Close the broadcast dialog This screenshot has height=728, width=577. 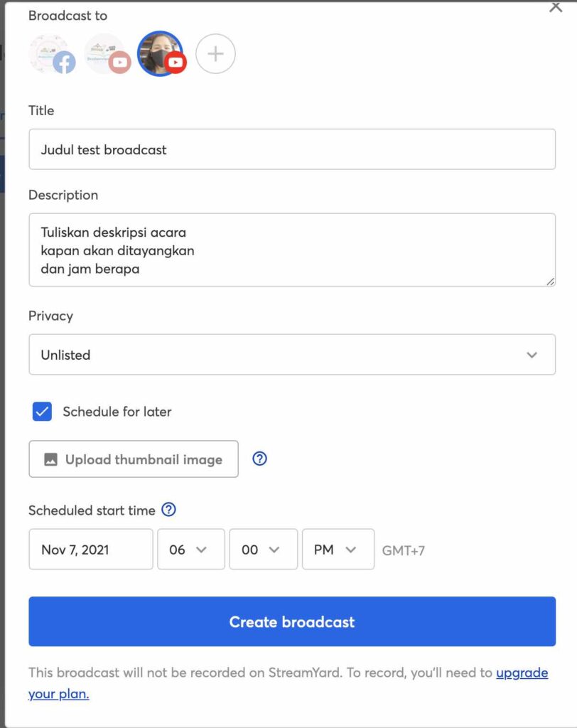pyautogui.click(x=556, y=7)
